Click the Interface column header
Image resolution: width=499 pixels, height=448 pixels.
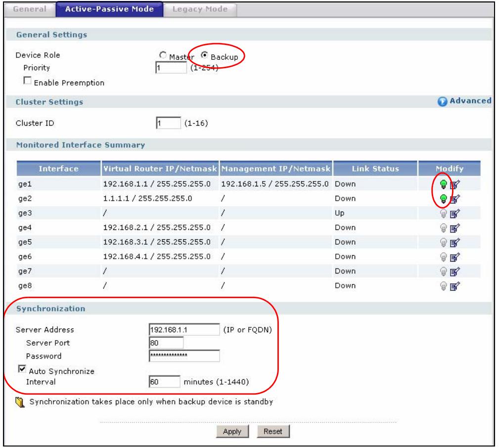(x=58, y=169)
